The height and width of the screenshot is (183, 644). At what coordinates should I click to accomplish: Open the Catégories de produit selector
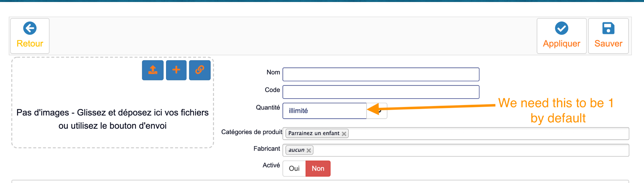(x=486, y=134)
